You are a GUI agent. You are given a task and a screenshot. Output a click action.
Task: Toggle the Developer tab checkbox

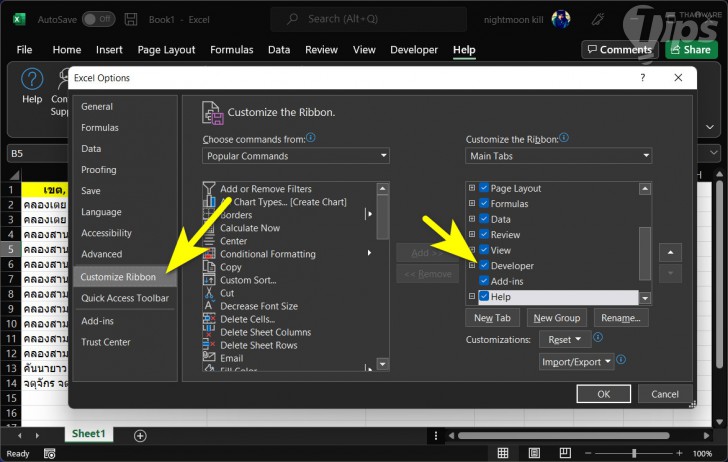pos(484,265)
